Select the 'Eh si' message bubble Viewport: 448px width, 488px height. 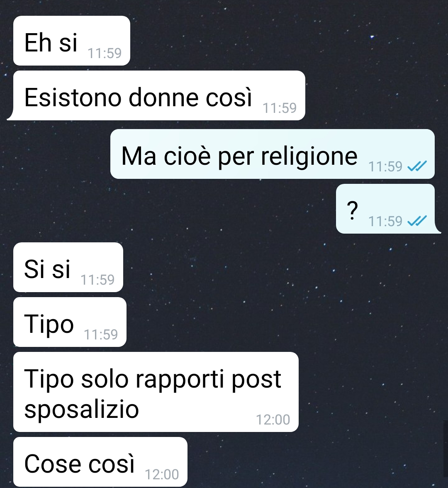[x=71, y=41]
